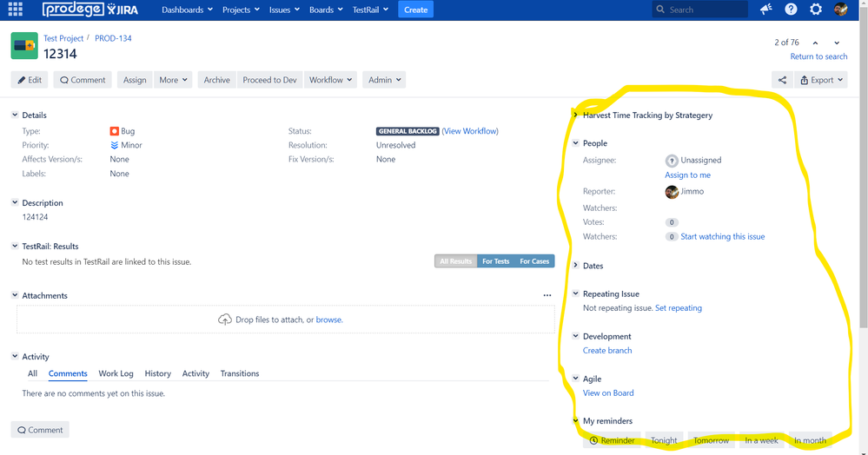Click the Create branch link
Viewport: 868px width, 455px height.
coord(607,351)
